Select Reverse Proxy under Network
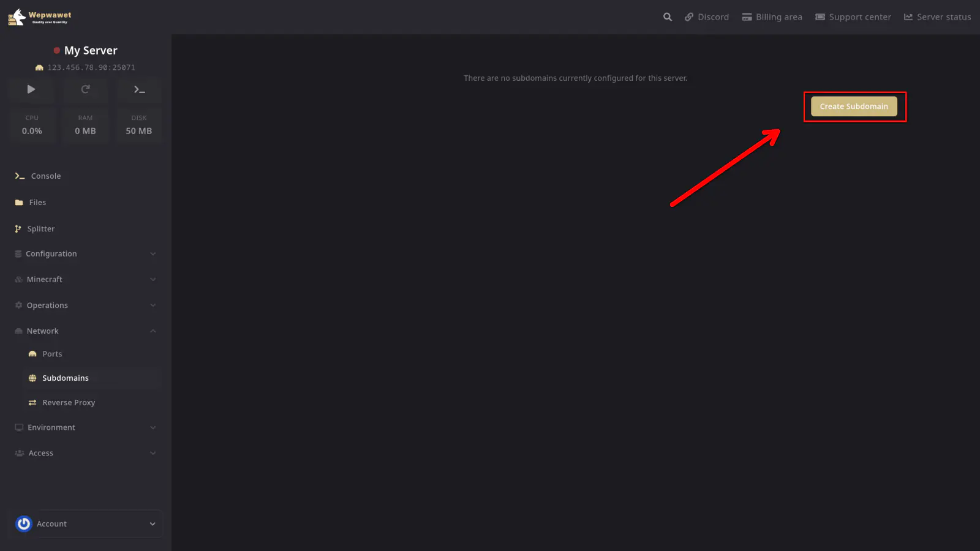Image resolution: width=980 pixels, height=551 pixels. click(x=69, y=403)
